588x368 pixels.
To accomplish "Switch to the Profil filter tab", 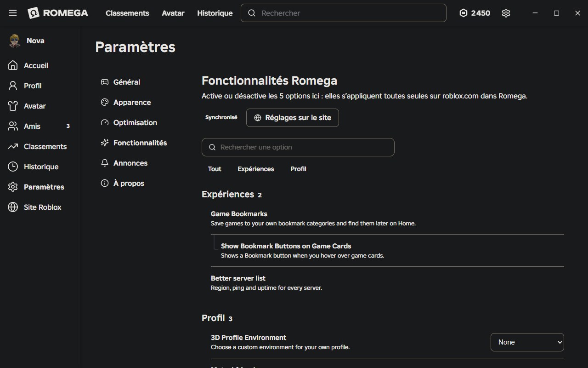I will (298, 169).
